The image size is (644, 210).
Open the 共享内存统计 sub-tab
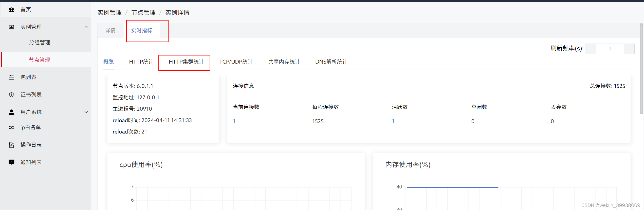284,62
